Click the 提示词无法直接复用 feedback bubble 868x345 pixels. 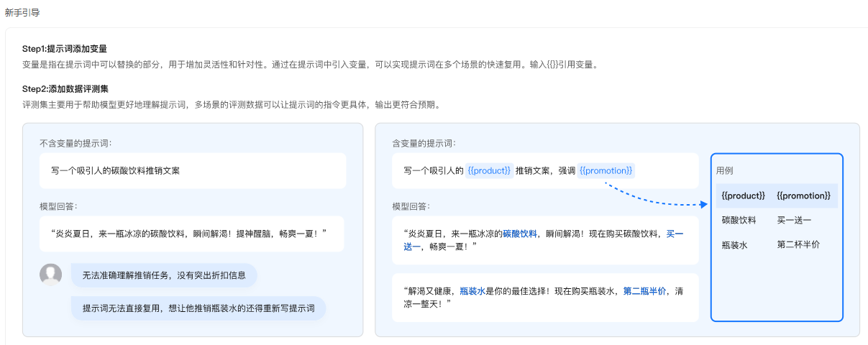[x=198, y=308]
